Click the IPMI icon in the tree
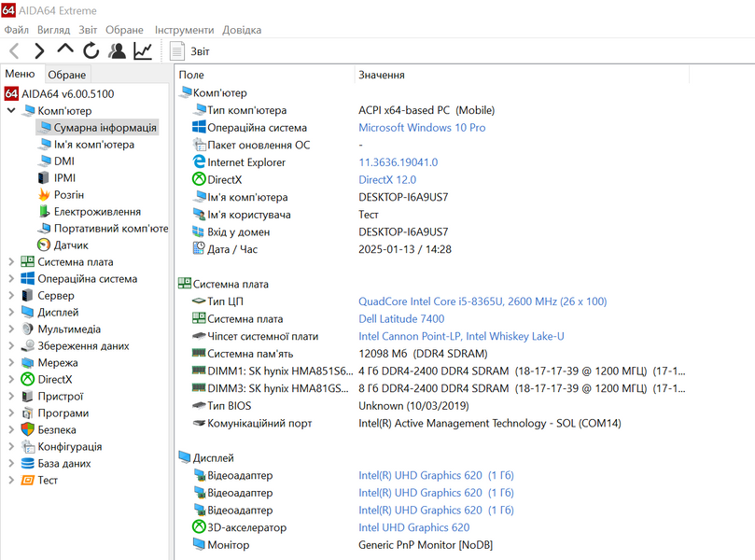This screenshot has height=560, width=755. (x=44, y=177)
